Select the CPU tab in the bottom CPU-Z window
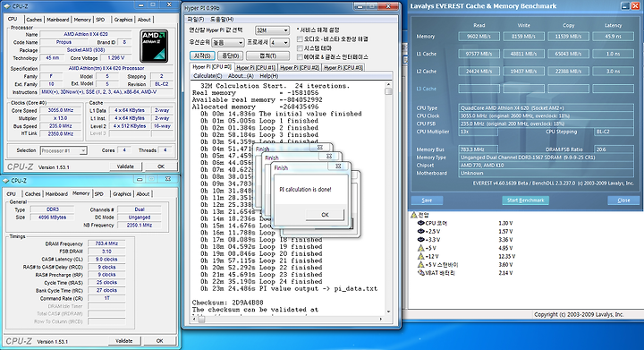This screenshot has height=350, width=644. pos(12,194)
